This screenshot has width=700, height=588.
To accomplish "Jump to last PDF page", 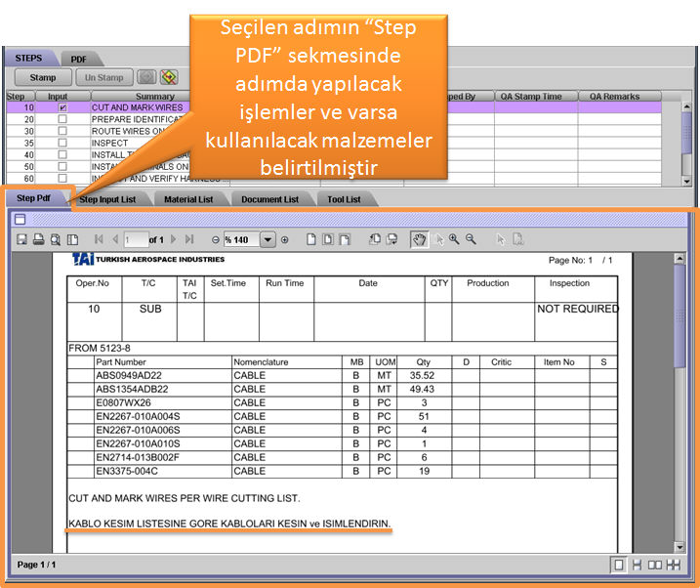I will pos(189,239).
